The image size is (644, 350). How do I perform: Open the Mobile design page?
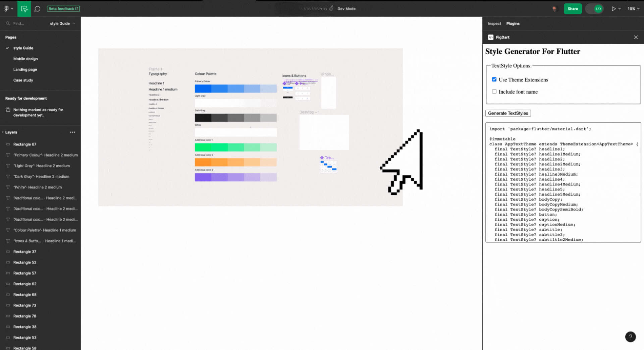[25, 59]
